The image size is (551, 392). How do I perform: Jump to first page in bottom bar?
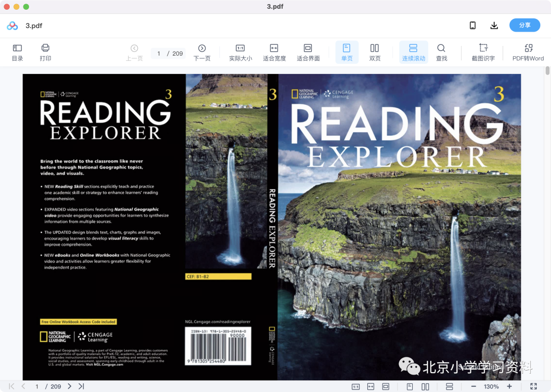[x=12, y=386]
